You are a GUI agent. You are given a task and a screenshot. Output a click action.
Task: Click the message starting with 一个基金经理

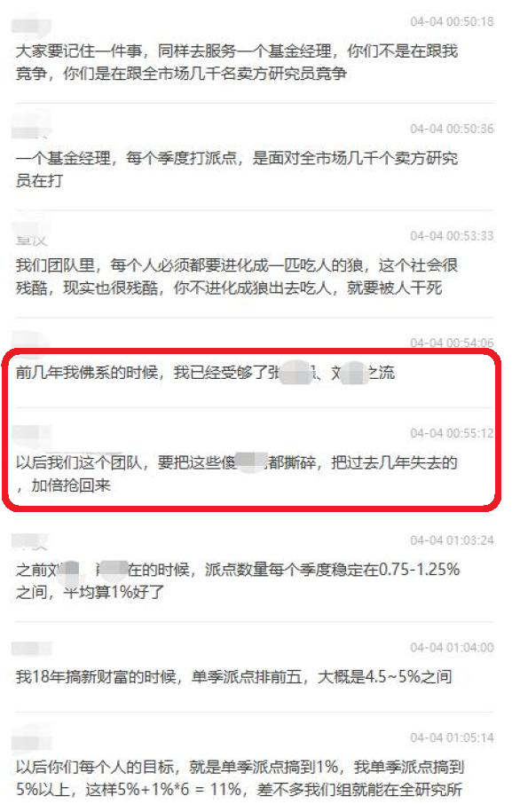[237, 169]
